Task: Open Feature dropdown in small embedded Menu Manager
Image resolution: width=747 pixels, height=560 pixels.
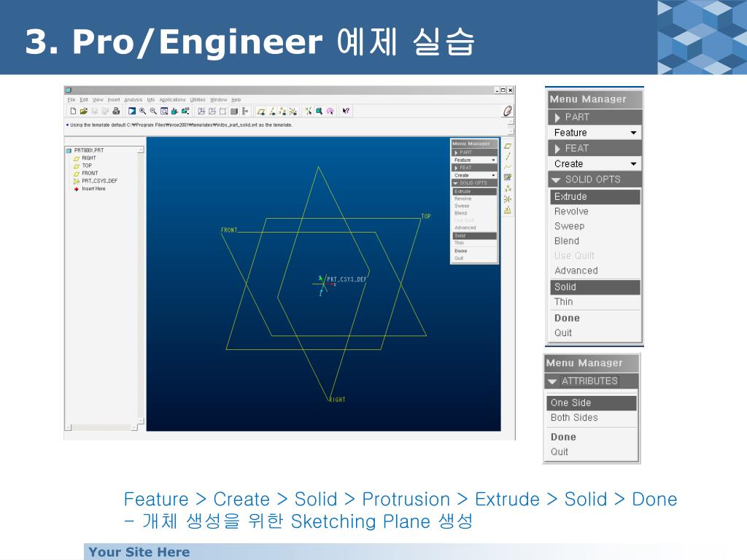Action: click(474, 160)
